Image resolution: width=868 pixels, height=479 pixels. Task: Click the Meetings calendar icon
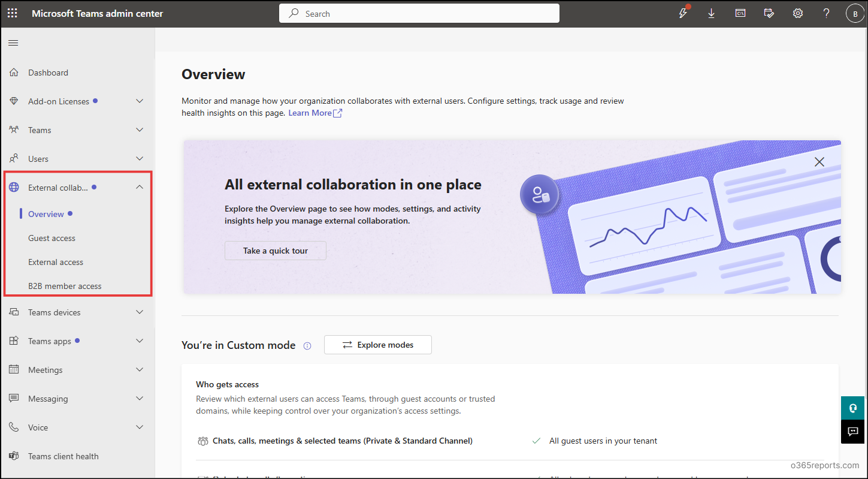click(x=14, y=370)
